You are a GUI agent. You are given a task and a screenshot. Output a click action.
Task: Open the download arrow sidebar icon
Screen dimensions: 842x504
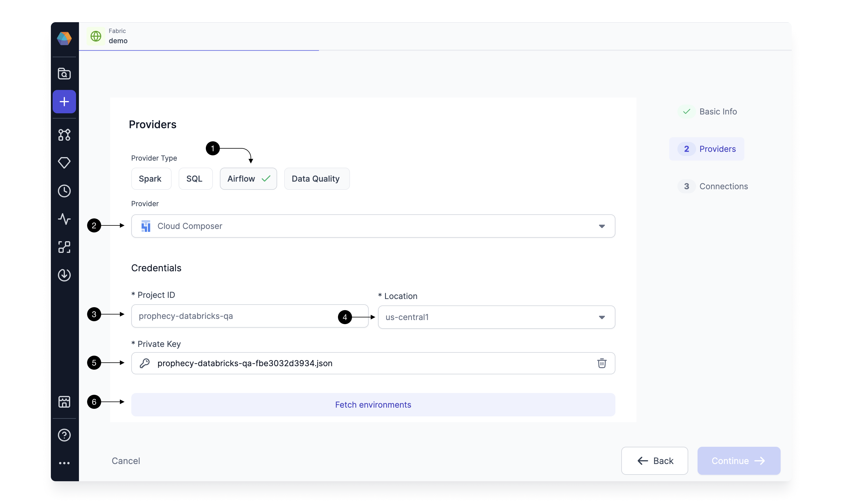click(x=64, y=275)
